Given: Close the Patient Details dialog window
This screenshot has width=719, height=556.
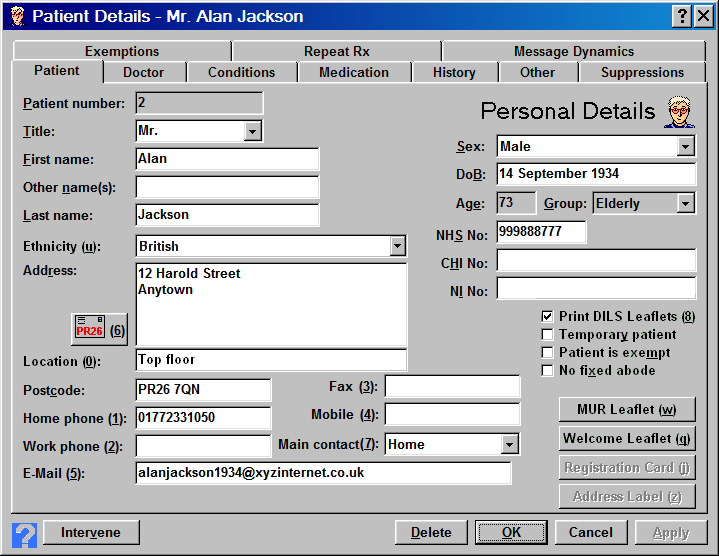Looking at the screenshot, I should pyautogui.click(x=703, y=17).
